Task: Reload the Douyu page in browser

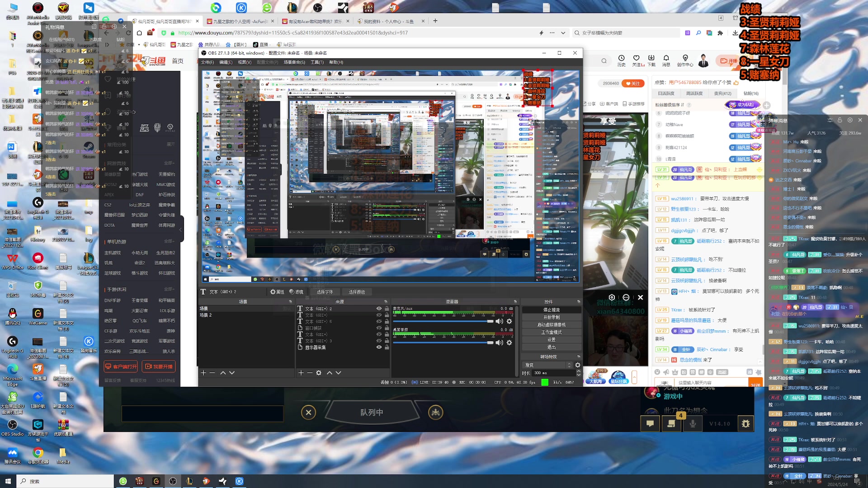Action: [128, 33]
